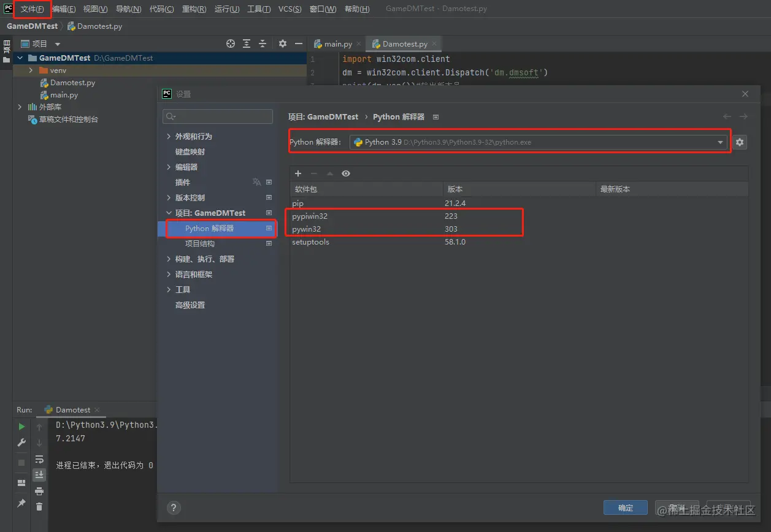Viewport: 771px width, 532px height.
Task: Expand 编辑器 settings group
Action: [x=169, y=167]
